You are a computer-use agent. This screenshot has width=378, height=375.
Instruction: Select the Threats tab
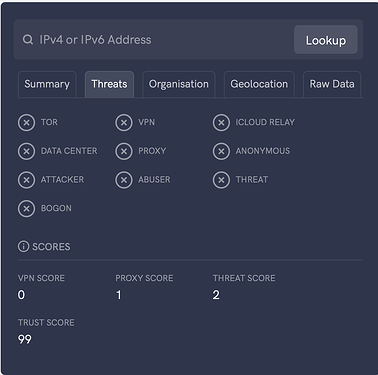pos(109,84)
